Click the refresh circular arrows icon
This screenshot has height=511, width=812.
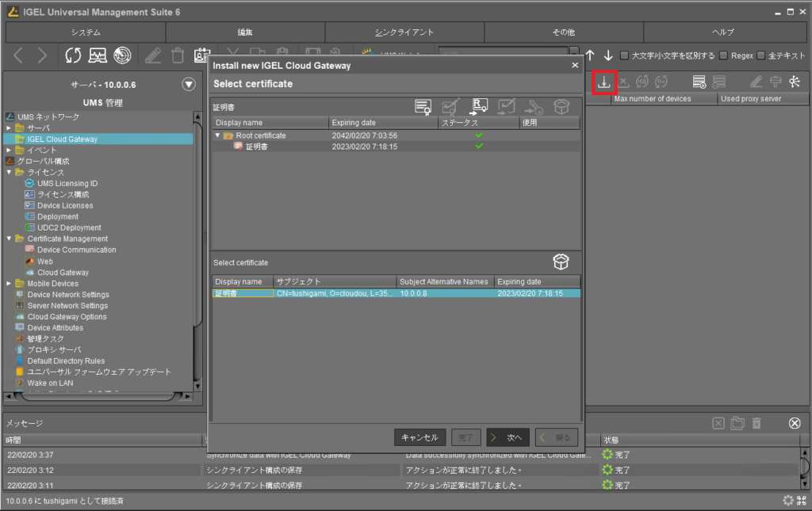coord(73,55)
